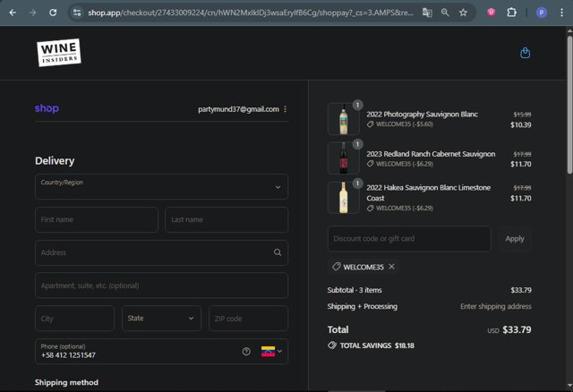Click the translate page icon

(427, 13)
